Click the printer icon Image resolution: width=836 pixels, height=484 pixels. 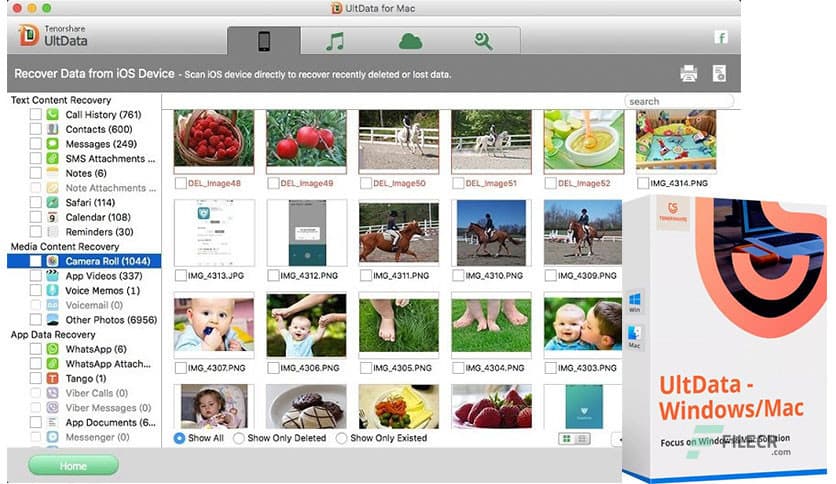tap(688, 74)
